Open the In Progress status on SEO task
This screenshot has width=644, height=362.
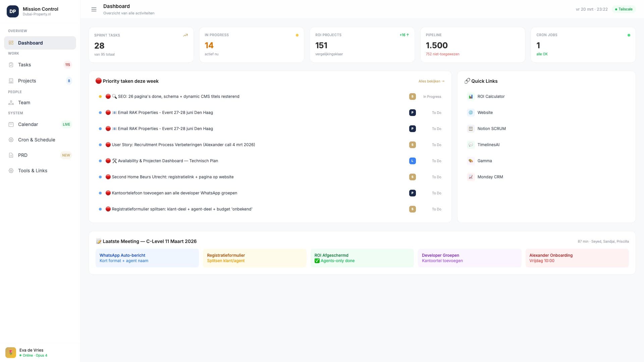[432, 97]
